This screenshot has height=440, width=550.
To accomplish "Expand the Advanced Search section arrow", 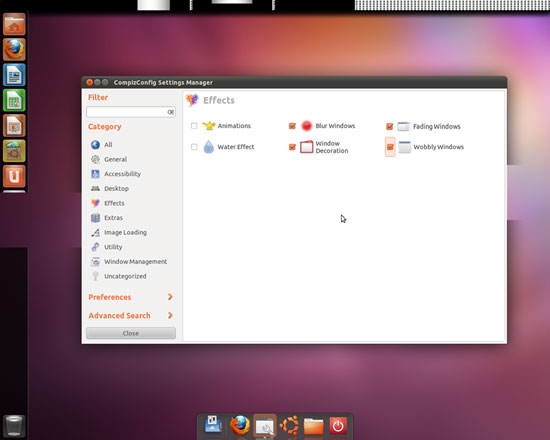I will [170, 315].
